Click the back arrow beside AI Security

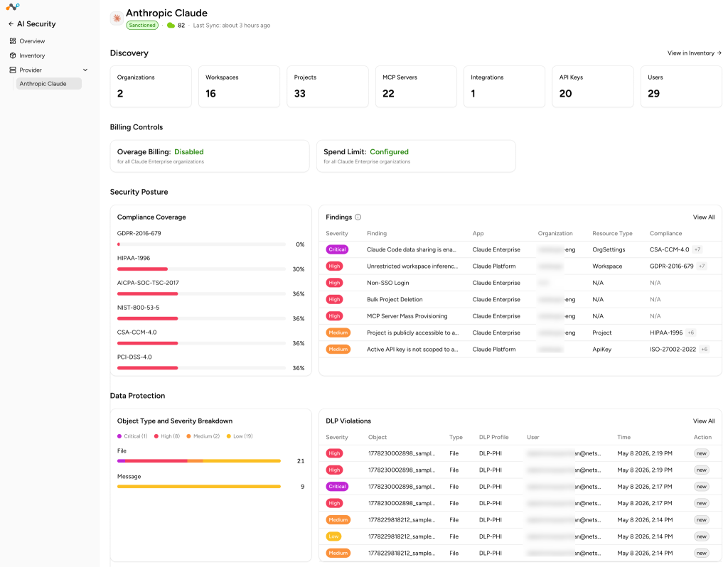11,23
